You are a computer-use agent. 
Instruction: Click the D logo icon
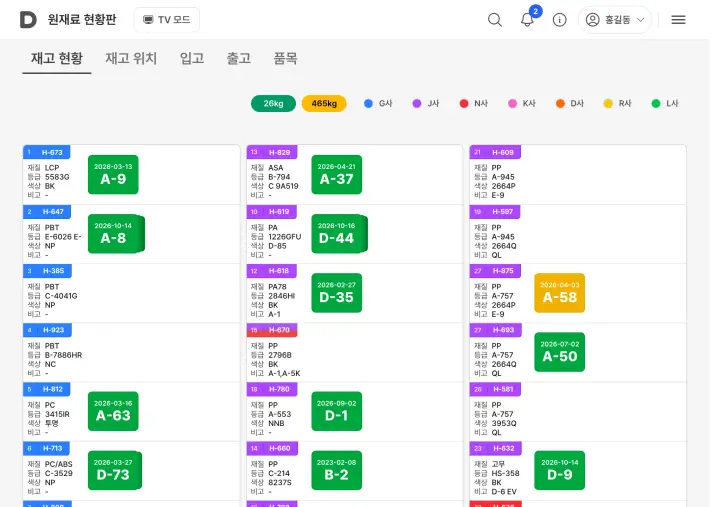(28, 20)
